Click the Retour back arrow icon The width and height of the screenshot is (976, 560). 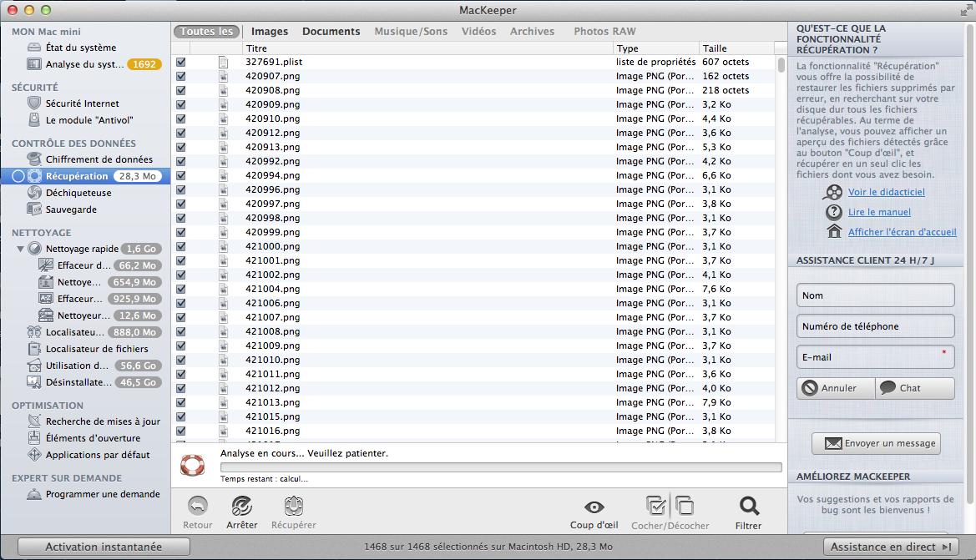(x=197, y=506)
